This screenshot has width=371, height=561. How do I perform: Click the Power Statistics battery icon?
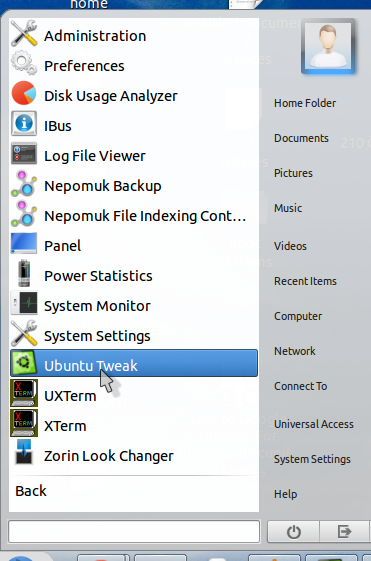coord(24,273)
